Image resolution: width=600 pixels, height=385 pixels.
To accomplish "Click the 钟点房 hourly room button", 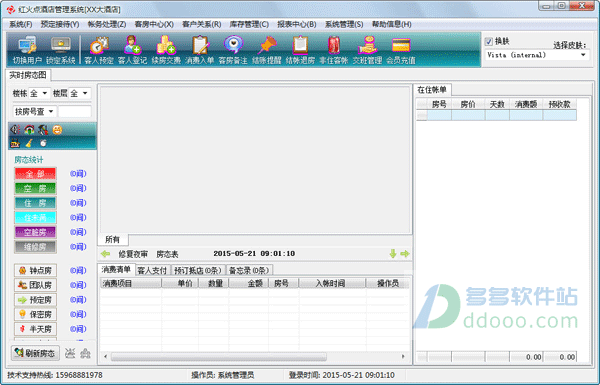I will 35,271.
